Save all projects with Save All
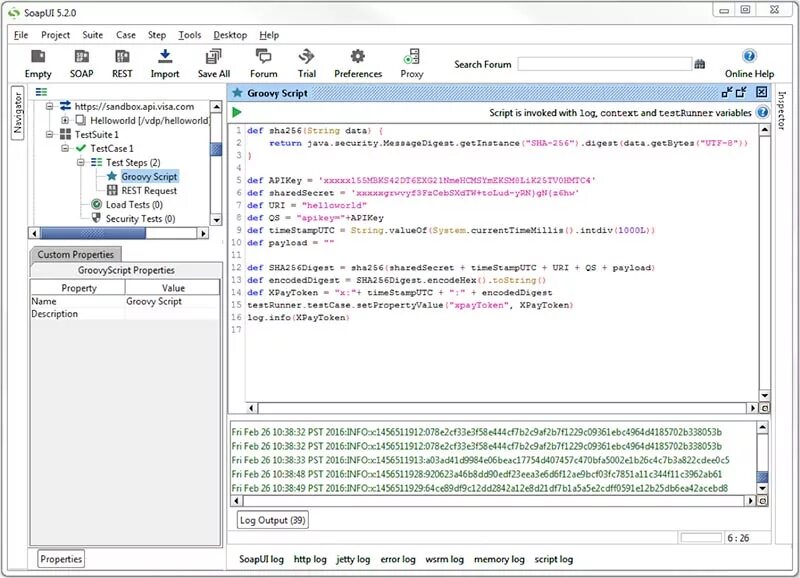 click(x=214, y=63)
